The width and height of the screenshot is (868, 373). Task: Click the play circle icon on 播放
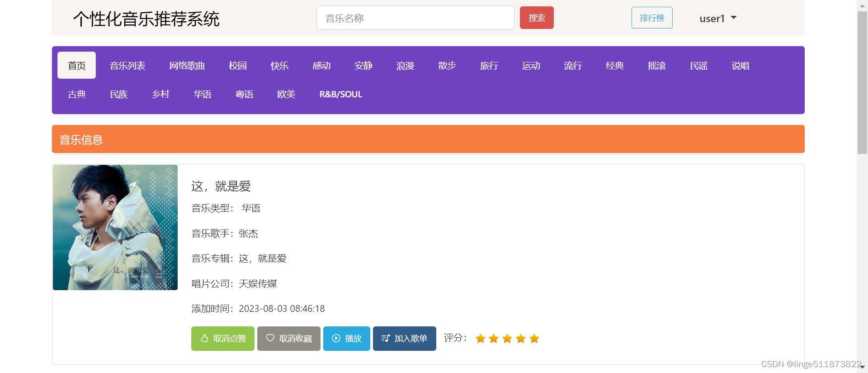pyautogui.click(x=336, y=338)
